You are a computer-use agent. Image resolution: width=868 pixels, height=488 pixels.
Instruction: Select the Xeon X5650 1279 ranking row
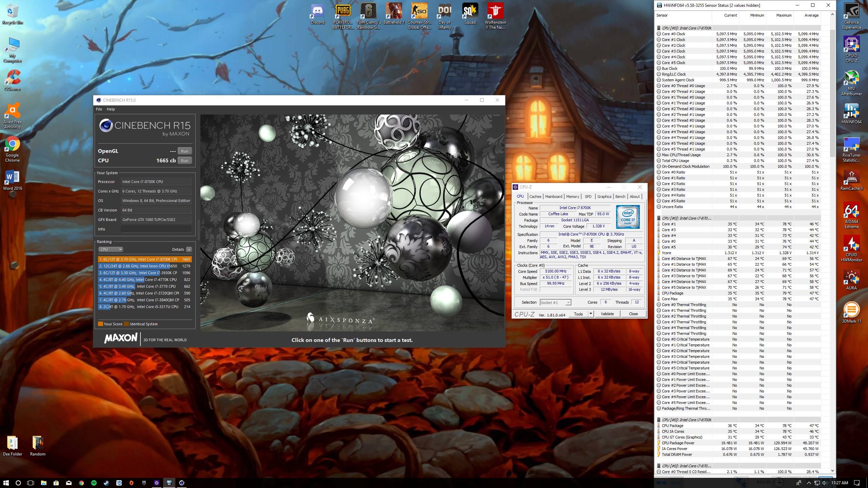(145, 266)
